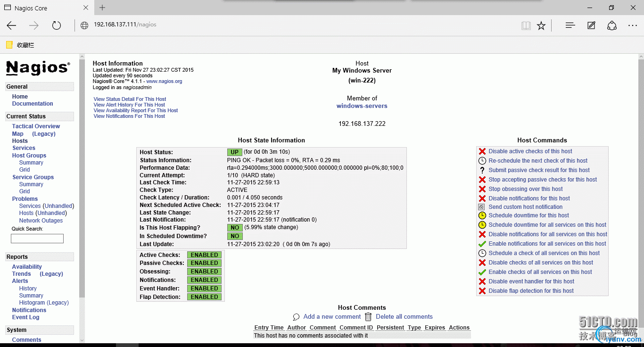
Task: Click green checkmark for Enable checks of all services
Action: (482, 272)
